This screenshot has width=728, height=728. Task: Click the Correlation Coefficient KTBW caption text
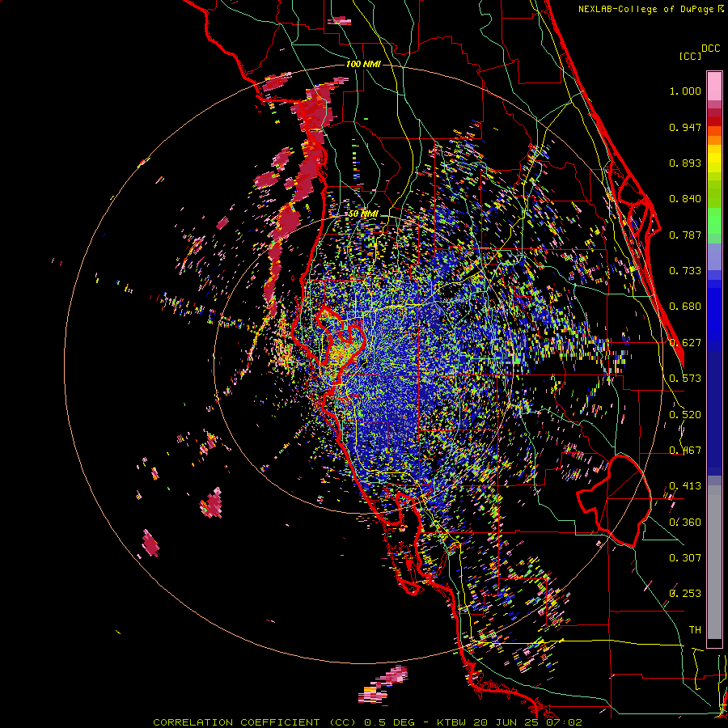pos(367,722)
